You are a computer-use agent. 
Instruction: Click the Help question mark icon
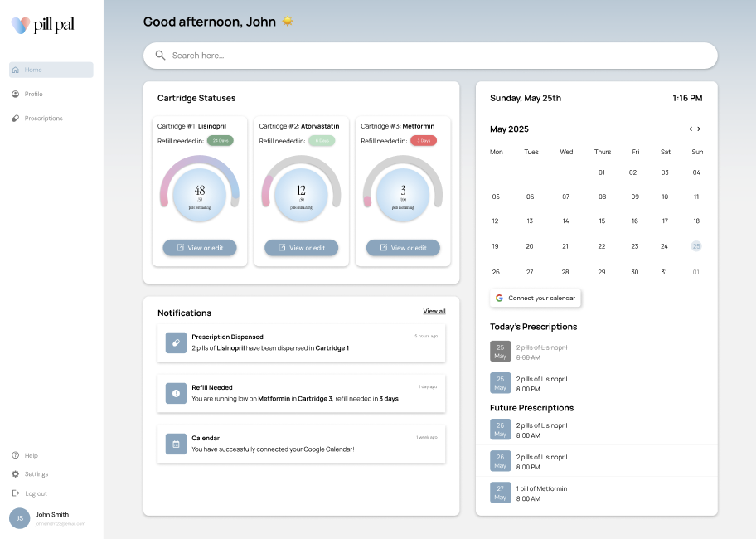(16, 455)
